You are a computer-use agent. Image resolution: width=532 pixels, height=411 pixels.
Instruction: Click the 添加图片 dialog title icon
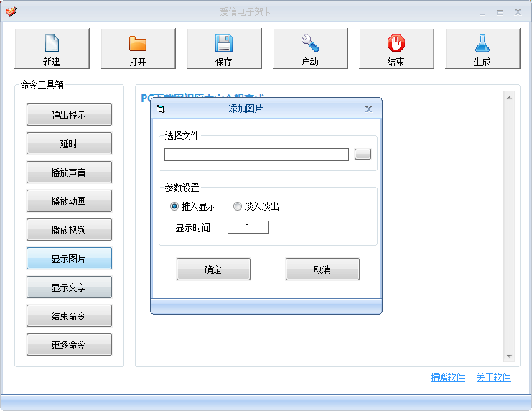coord(161,109)
